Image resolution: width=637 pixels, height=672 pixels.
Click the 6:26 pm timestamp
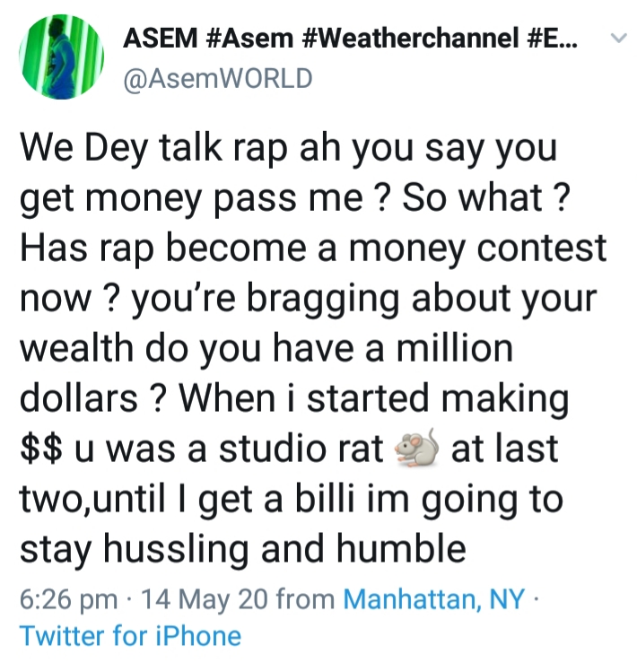point(68,599)
